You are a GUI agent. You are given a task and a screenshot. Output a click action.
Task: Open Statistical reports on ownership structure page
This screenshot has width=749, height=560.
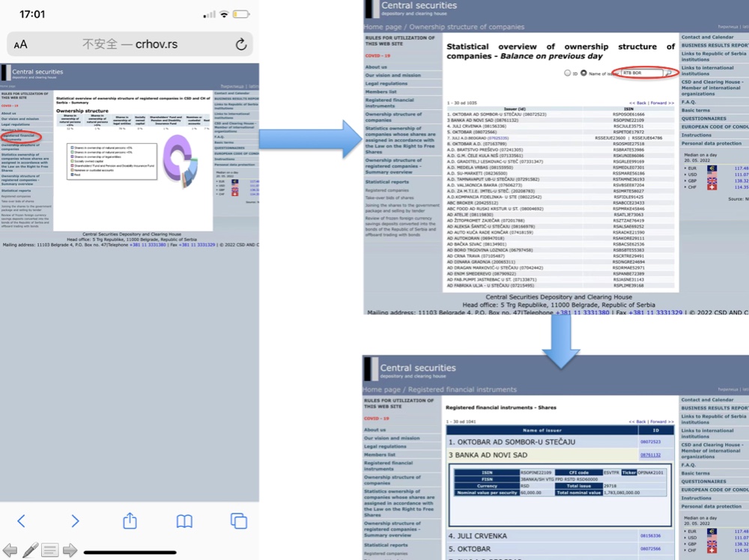(387, 182)
